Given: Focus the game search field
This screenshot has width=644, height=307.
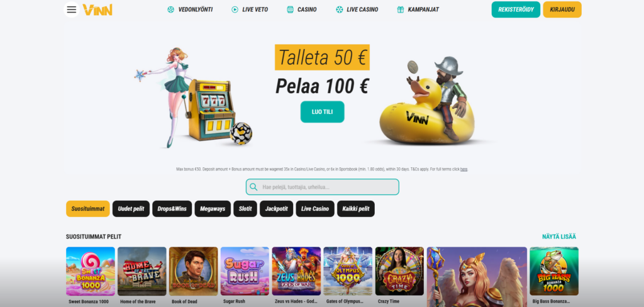Looking at the screenshot, I should click(x=323, y=187).
